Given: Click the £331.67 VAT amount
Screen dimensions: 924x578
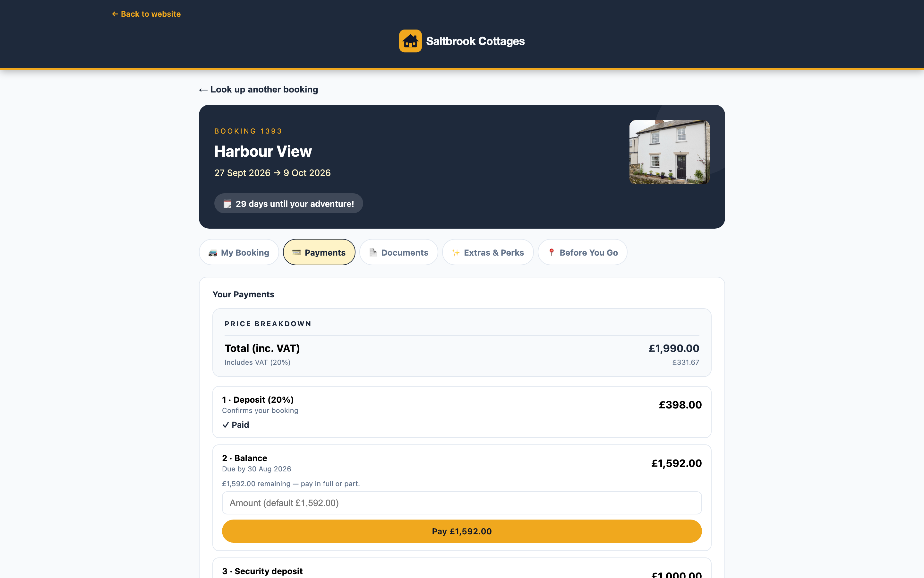Looking at the screenshot, I should click(686, 362).
